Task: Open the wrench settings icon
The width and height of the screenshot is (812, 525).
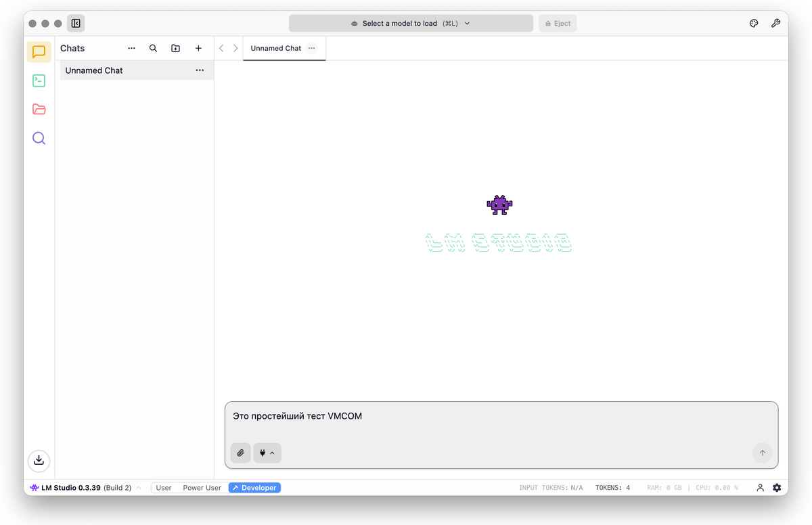Action: pos(775,23)
